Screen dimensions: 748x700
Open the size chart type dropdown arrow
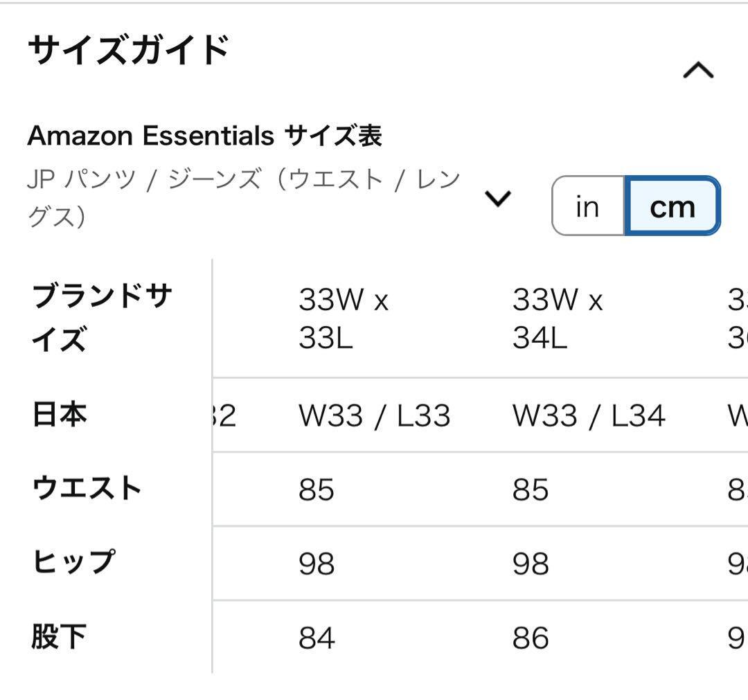click(x=498, y=199)
